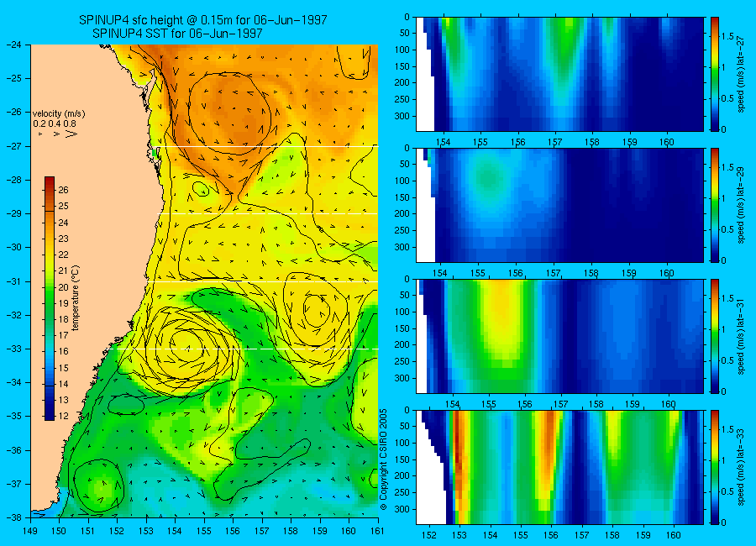Click the main SST map plot area

204,281
